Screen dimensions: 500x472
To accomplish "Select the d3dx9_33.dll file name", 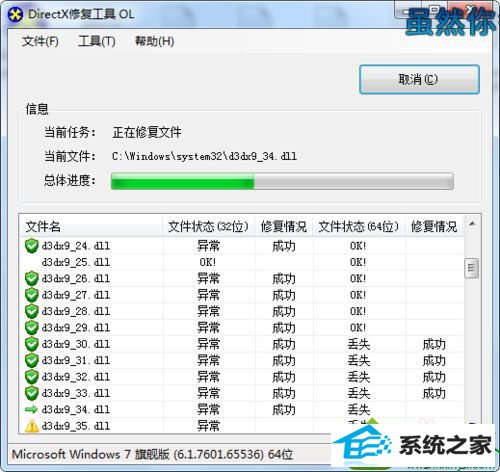I will coord(76,393).
